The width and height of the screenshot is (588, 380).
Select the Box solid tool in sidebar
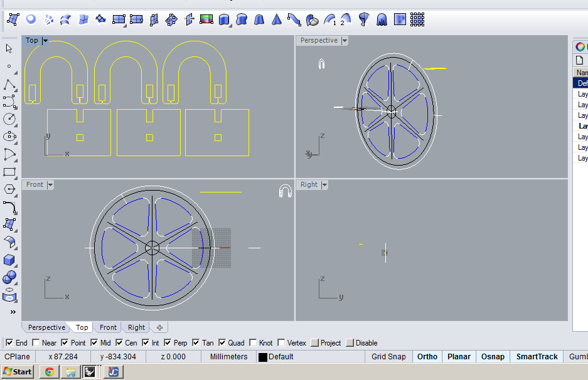coord(9,260)
